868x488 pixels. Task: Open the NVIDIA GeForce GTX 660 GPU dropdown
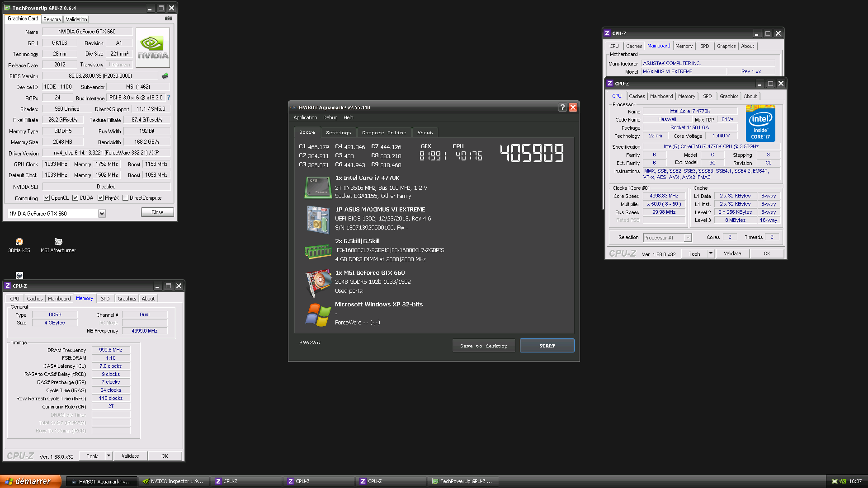(102, 214)
